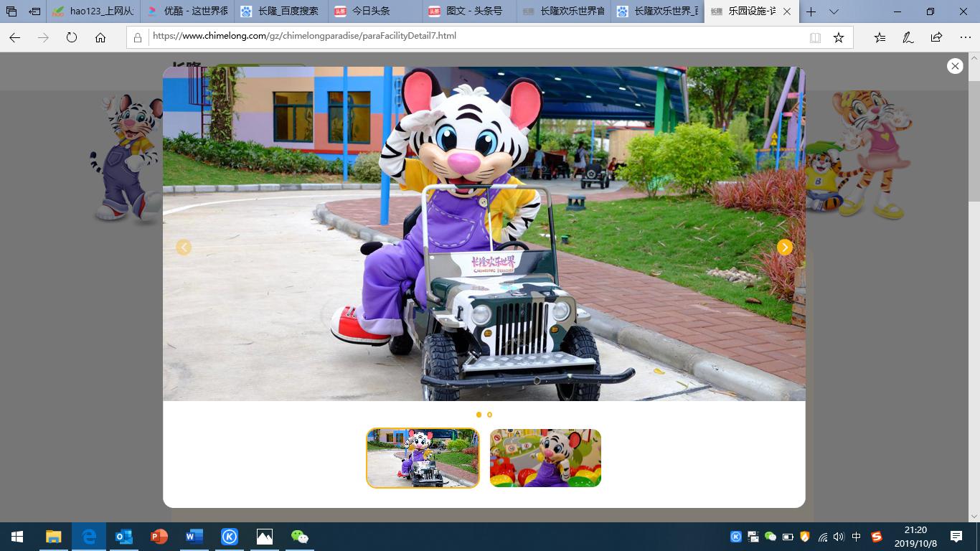Select the tiger in ball pit thumbnail

click(x=545, y=458)
